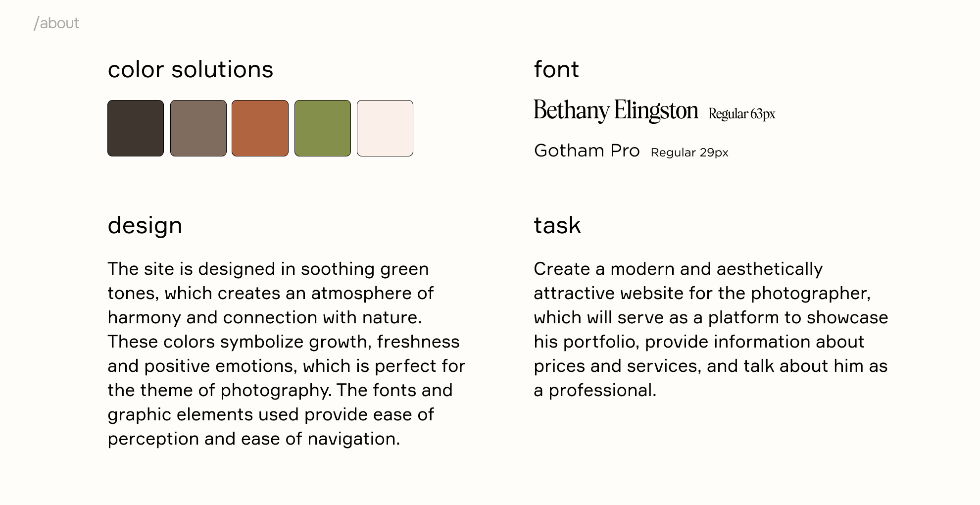Select the dark brown color swatch
Screen dimensions: 980x505
[136, 128]
